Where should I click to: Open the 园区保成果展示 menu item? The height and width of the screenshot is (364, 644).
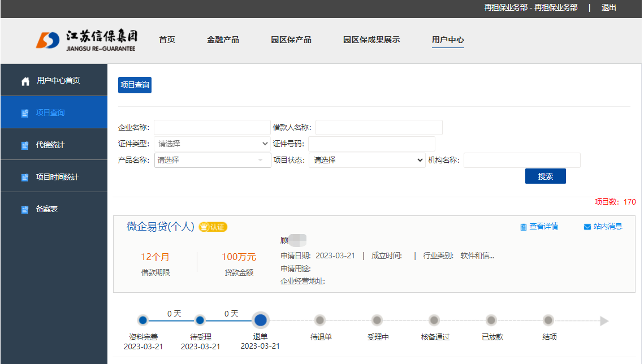[x=371, y=40]
